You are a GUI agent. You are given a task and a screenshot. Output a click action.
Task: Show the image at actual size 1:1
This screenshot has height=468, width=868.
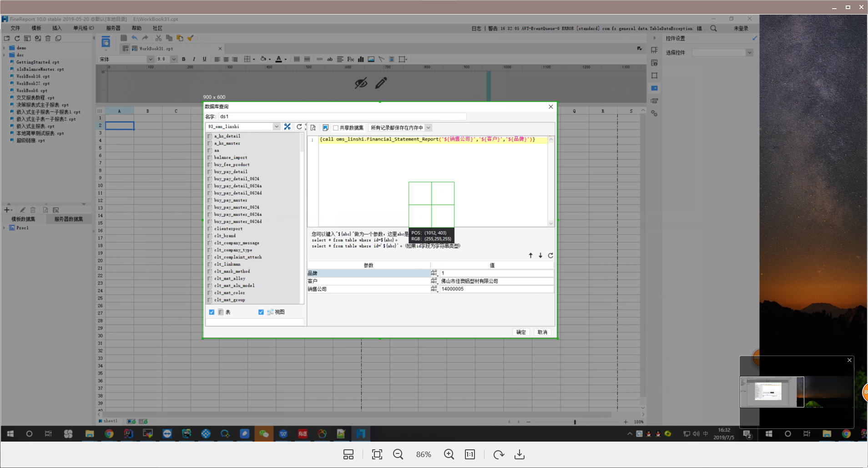(x=470, y=454)
